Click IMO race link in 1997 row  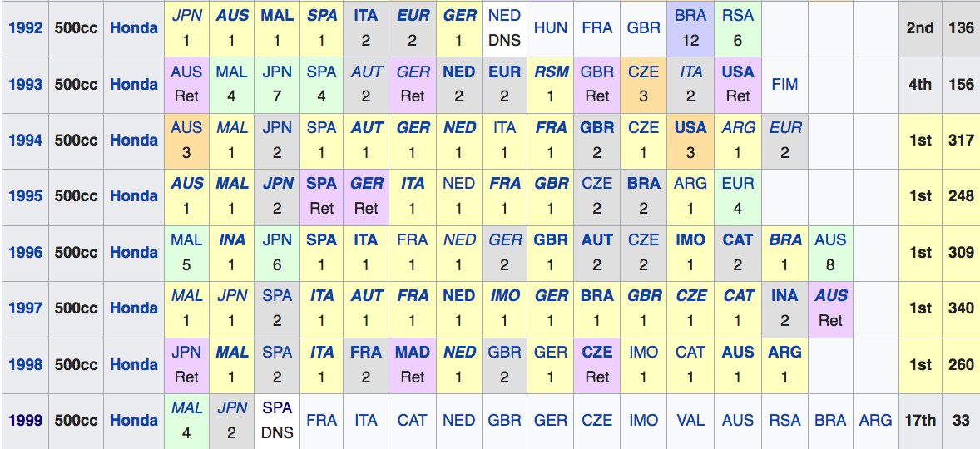click(505, 295)
